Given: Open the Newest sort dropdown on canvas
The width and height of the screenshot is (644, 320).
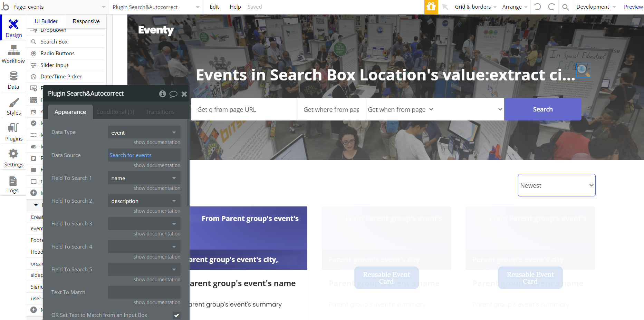Looking at the screenshot, I should click(x=557, y=185).
